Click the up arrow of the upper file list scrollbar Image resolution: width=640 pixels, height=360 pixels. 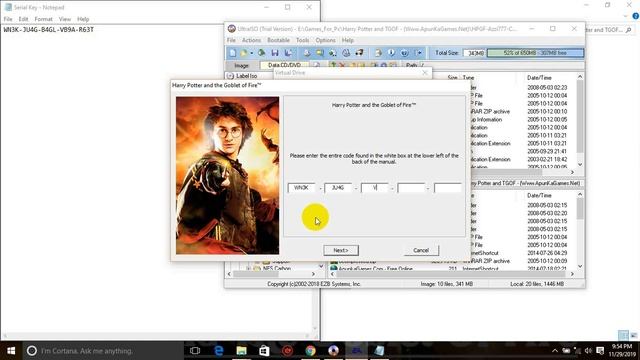coord(580,77)
